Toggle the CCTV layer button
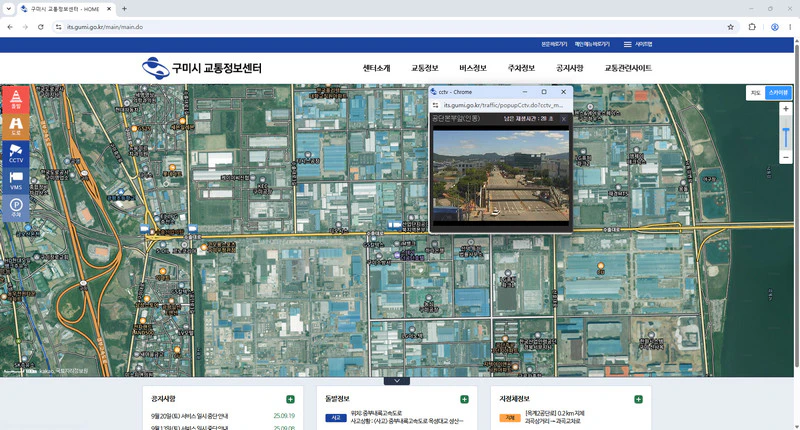The width and height of the screenshot is (800, 430). point(16,154)
